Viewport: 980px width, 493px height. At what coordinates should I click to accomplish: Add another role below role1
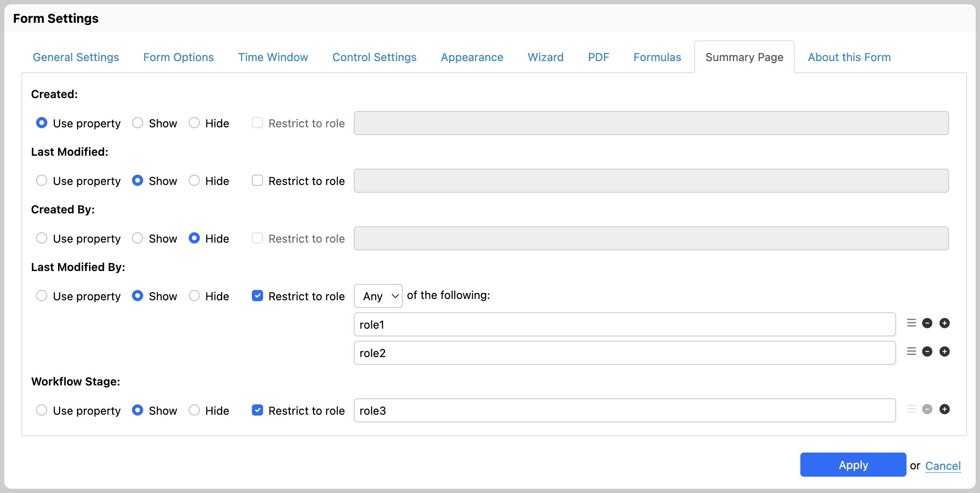click(x=945, y=323)
